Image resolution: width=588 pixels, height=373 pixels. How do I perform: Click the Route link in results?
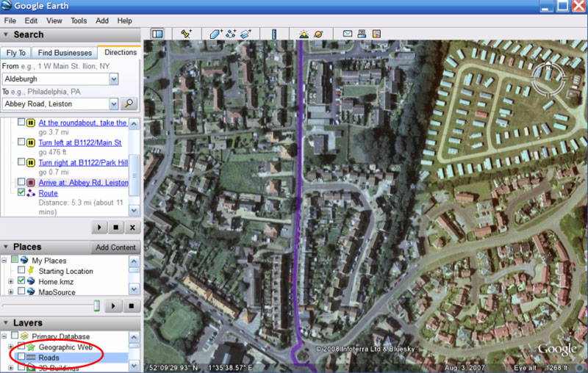click(48, 193)
